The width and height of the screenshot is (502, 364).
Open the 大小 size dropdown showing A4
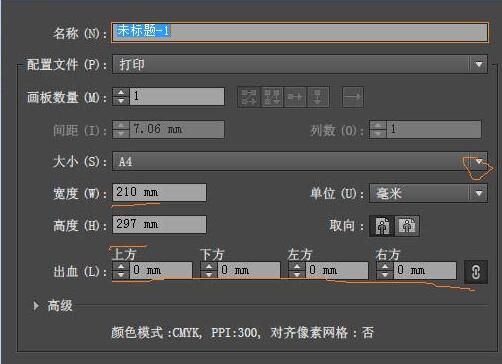click(x=300, y=161)
